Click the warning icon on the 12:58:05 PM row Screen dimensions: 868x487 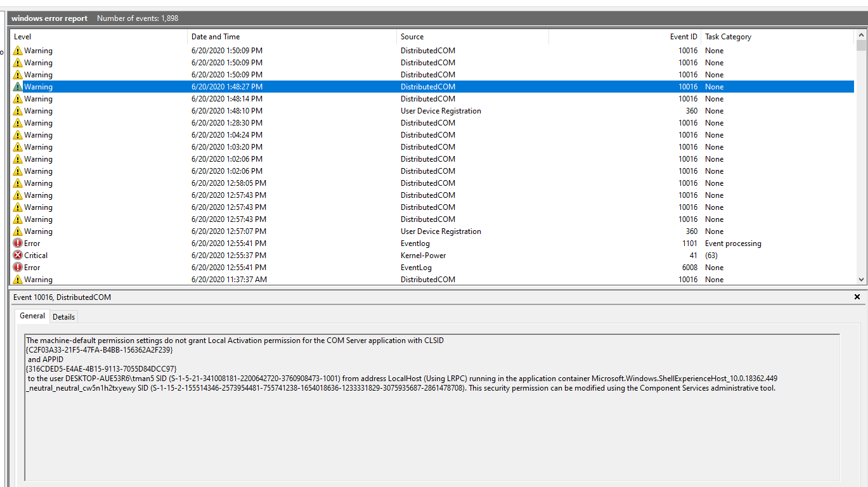click(18, 183)
